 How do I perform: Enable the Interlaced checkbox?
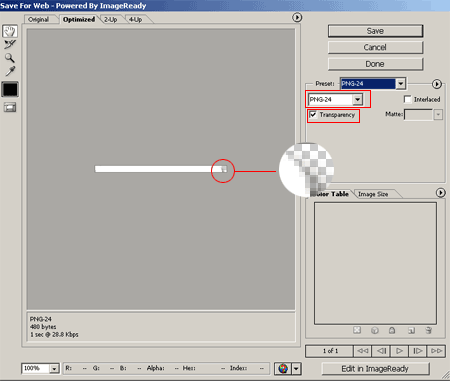tap(407, 99)
